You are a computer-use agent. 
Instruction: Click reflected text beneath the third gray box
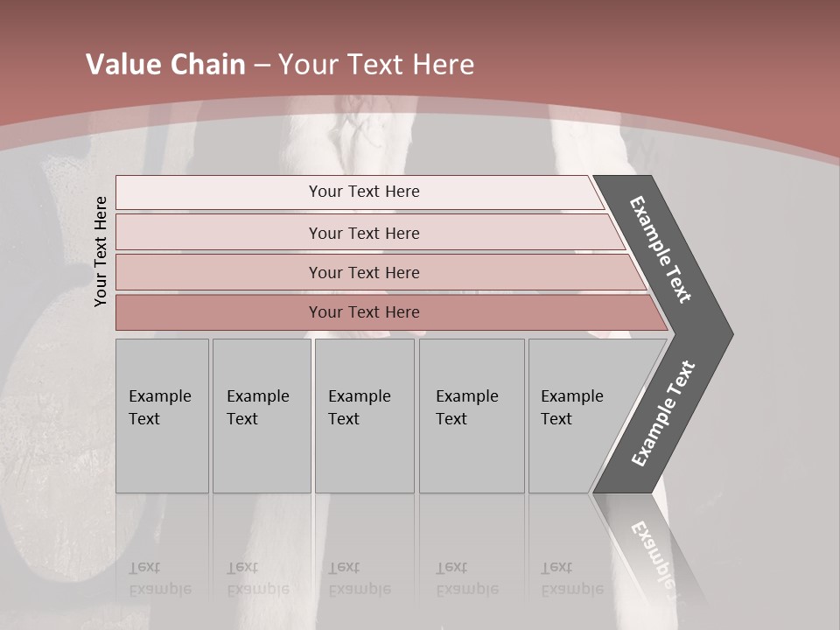360,579
